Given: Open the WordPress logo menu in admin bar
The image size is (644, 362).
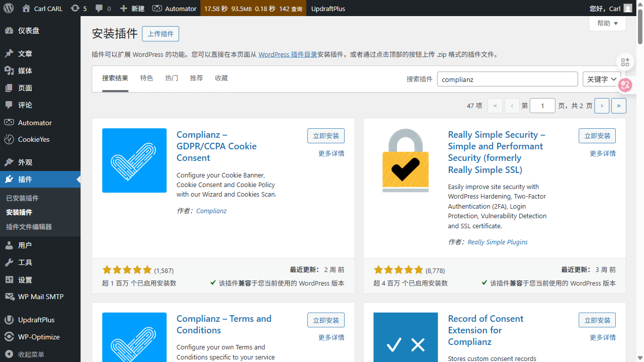Looking at the screenshot, I should pyautogui.click(x=8, y=8).
